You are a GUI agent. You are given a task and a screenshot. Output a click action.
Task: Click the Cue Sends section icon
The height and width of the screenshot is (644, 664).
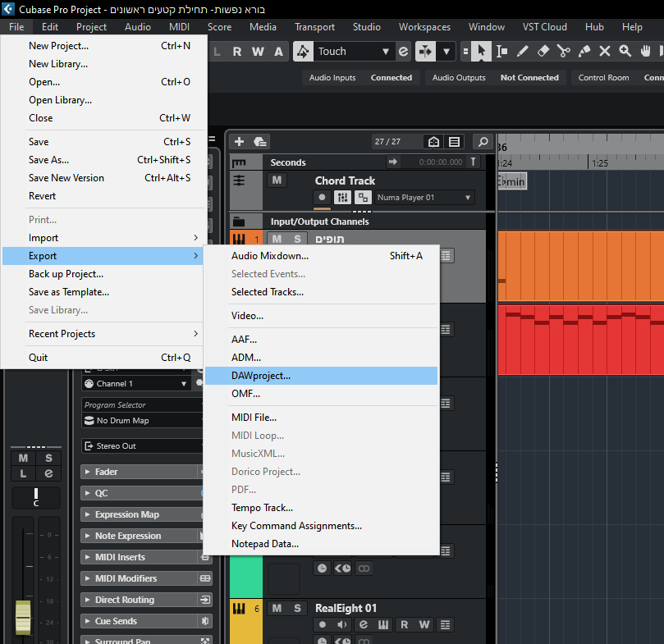pos(205,621)
